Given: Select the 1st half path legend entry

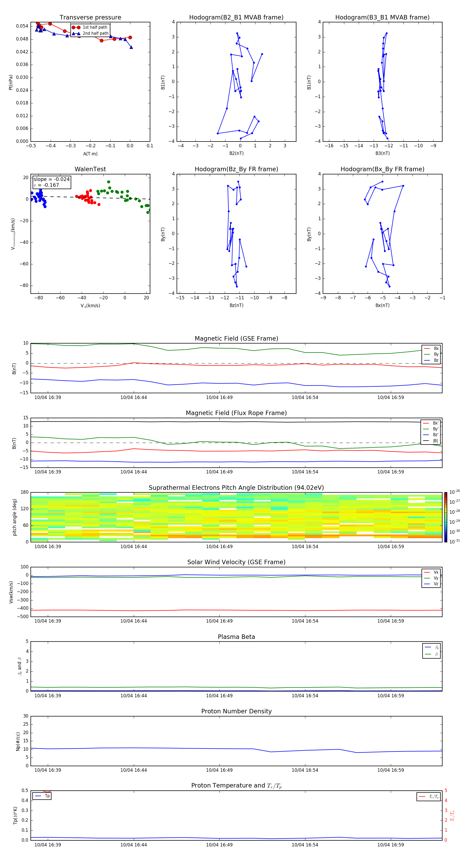Looking at the screenshot, I should pos(90,27).
